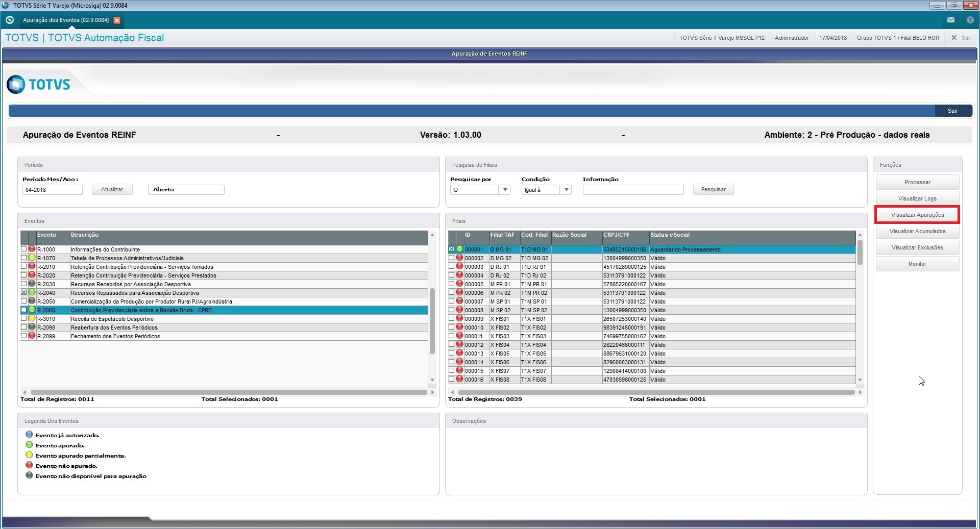Image resolution: width=980 pixels, height=529 pixels.
Task: Select row R-2098 Reabertura dos Eventos Periódicos
Action: [224, 328]
